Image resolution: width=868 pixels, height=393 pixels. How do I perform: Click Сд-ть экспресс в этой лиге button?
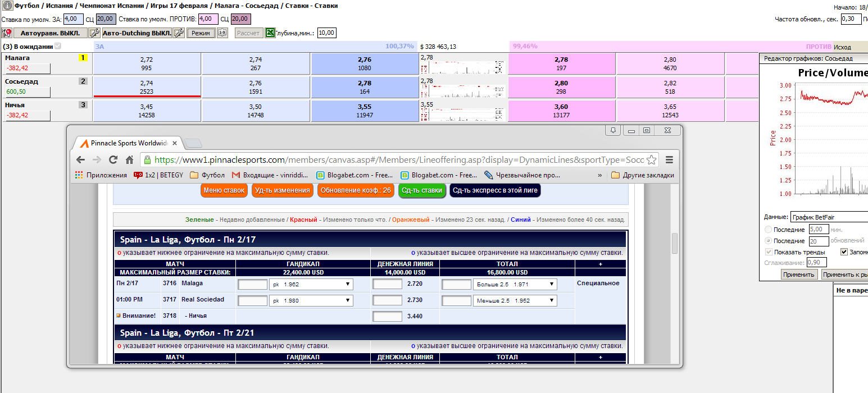pos(495,190)
